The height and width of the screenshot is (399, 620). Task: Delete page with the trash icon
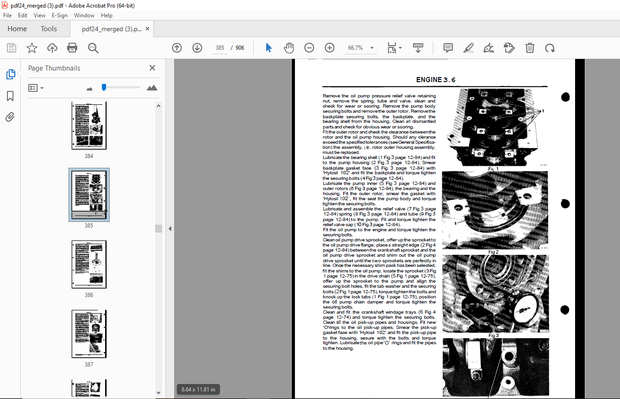tap(530, 48)
